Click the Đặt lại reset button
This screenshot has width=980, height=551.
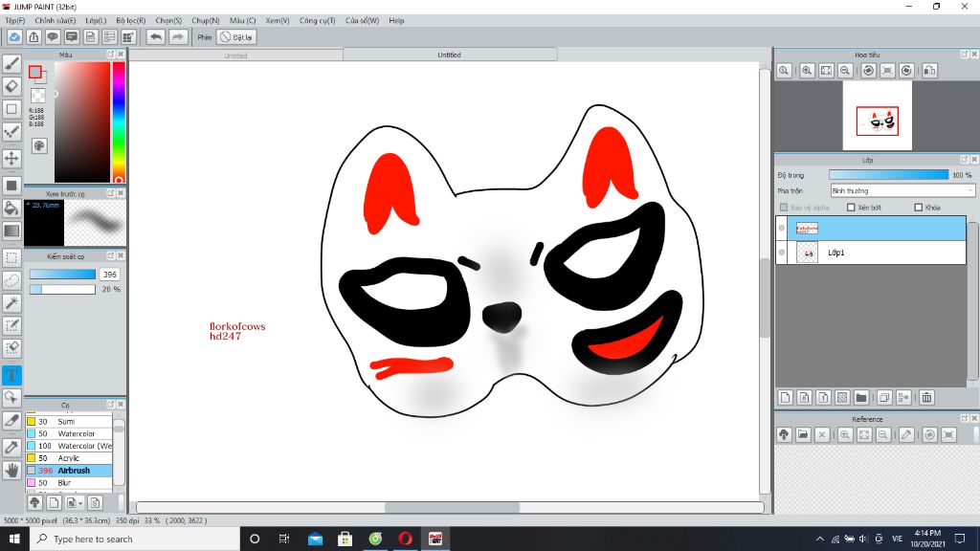[x=236, y=37]
